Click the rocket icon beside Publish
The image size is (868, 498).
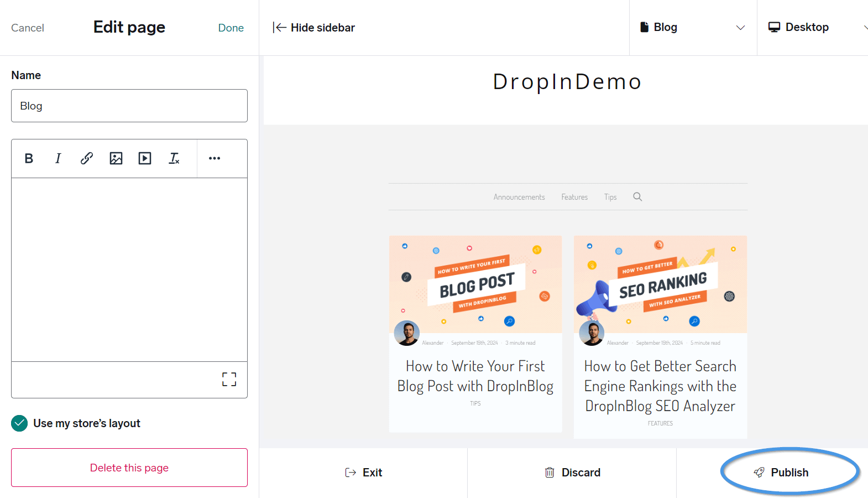[x=759, y=473]
